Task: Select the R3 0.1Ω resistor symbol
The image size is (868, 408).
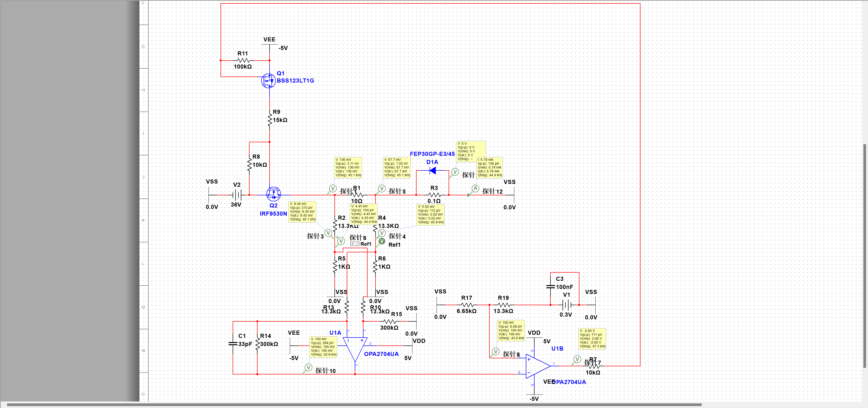Action: pyautogui.click(x=434, y=195)
